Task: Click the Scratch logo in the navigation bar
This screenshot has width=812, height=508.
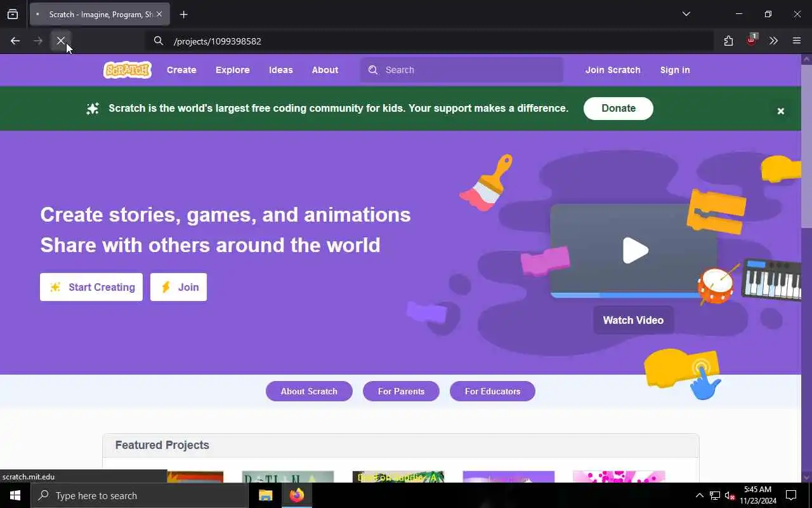Action: (x=128, y=70)
